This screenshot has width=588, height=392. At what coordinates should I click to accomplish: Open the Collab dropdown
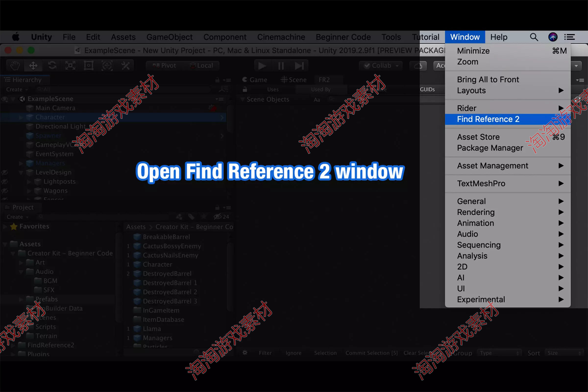tap(381, 66)
